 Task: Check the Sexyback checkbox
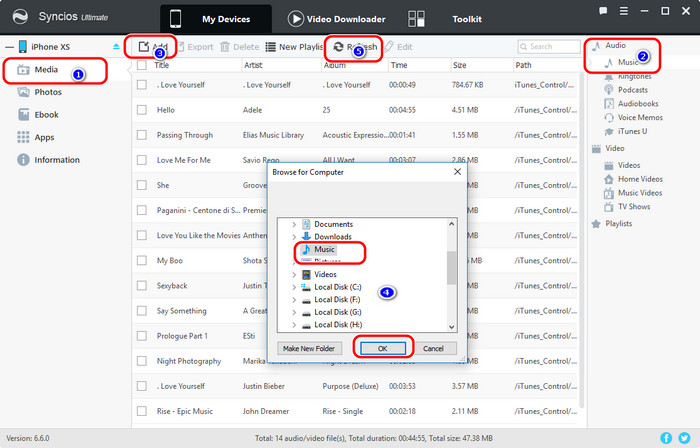click(x=142, y=285)
